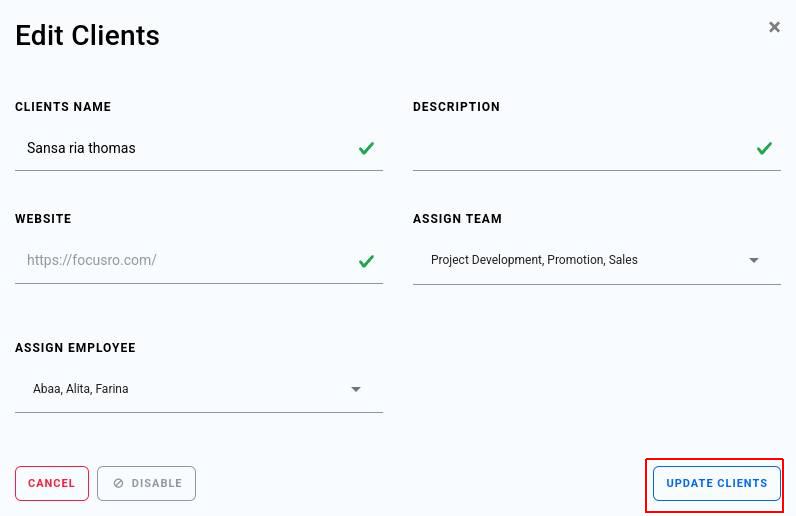The width and height of the screenshot is (796, 516).
Task: Click the CLIENTS NAME label
Action: pyautogui.click(x=63, y=107)
